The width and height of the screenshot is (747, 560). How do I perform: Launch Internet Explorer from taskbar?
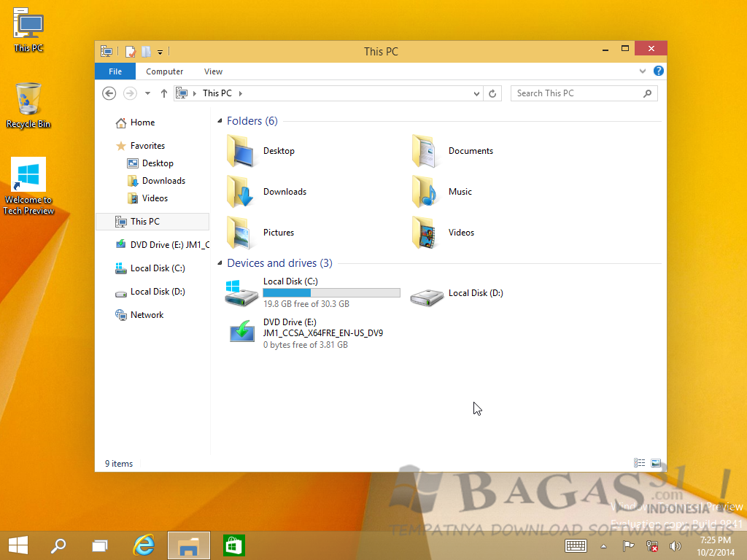tap(144, 545)
